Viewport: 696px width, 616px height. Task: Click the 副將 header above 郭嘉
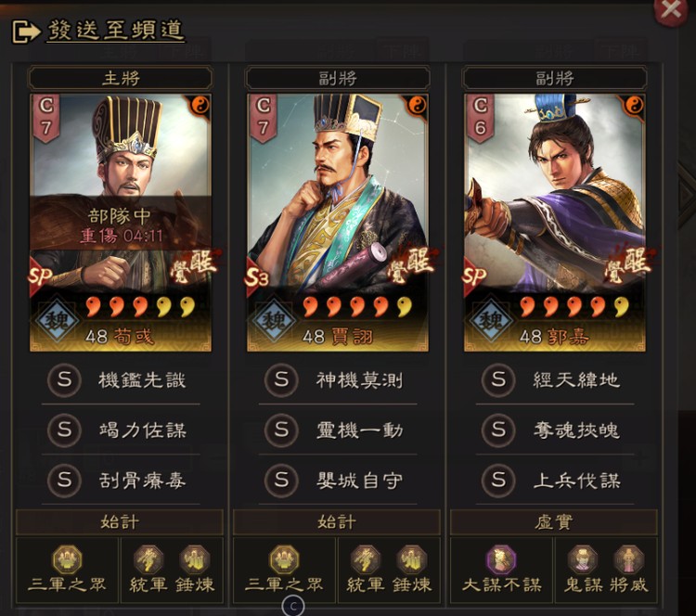point(555,79)
